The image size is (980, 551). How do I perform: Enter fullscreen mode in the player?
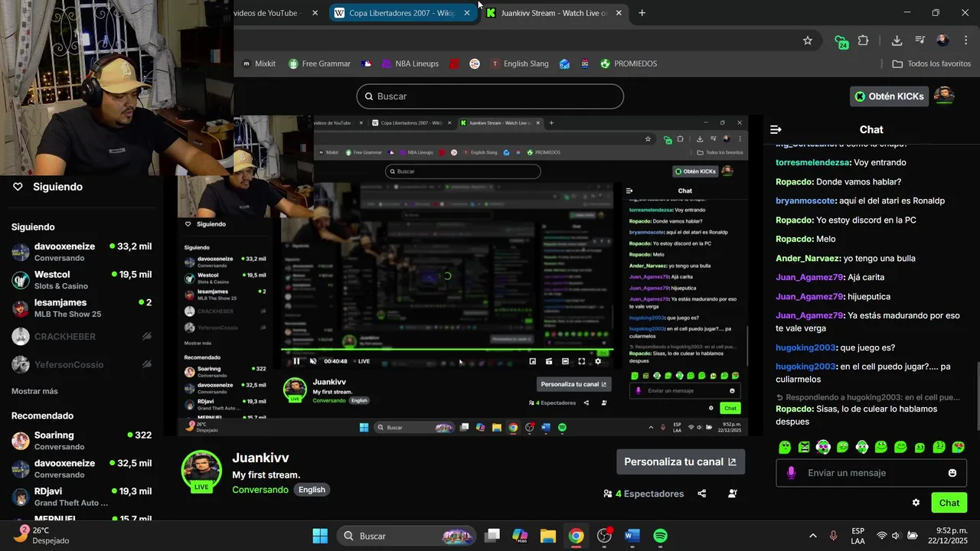(582, 361)
